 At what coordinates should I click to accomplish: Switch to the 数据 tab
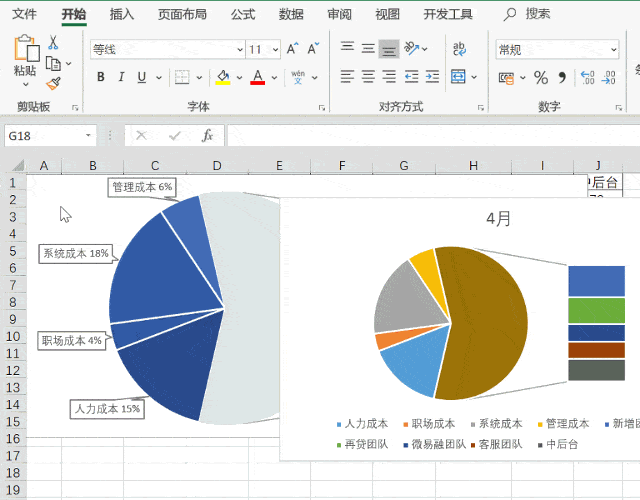click(x=291, y=14)
